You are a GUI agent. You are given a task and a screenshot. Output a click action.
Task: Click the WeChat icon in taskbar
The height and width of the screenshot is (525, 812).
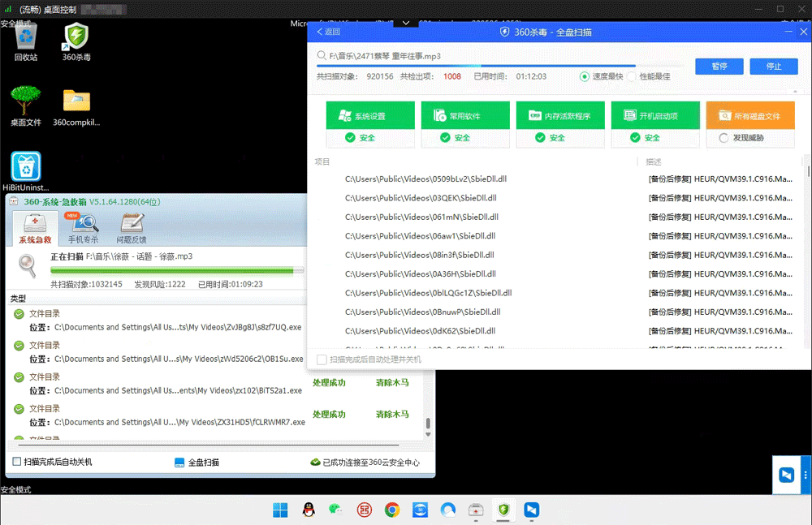click(x=335, y=510)
